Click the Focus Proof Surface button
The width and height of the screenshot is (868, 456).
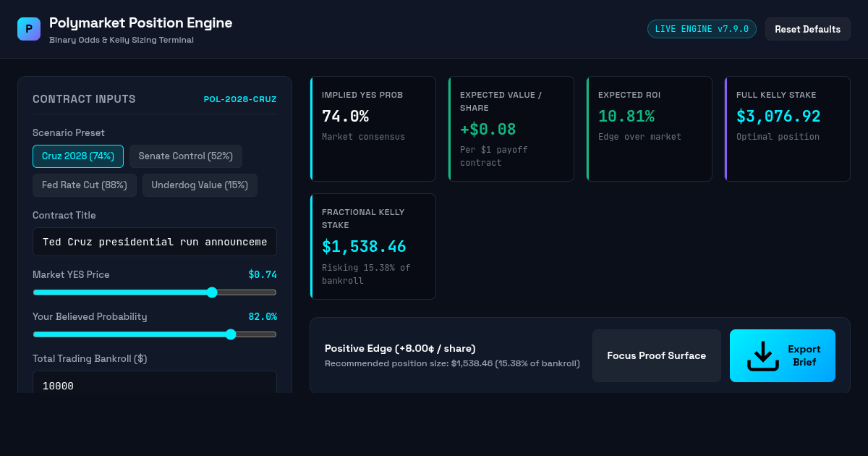[x=657, y=355]
